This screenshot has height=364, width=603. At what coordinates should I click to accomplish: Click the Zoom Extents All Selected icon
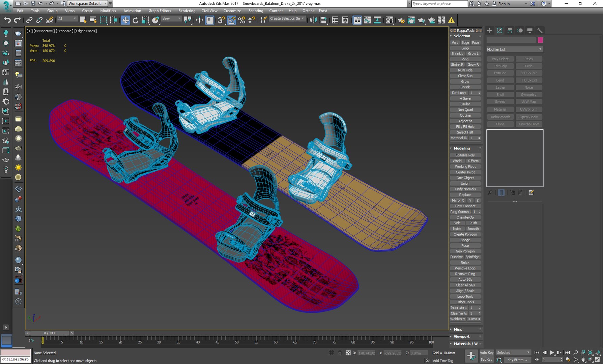point(598,353)
